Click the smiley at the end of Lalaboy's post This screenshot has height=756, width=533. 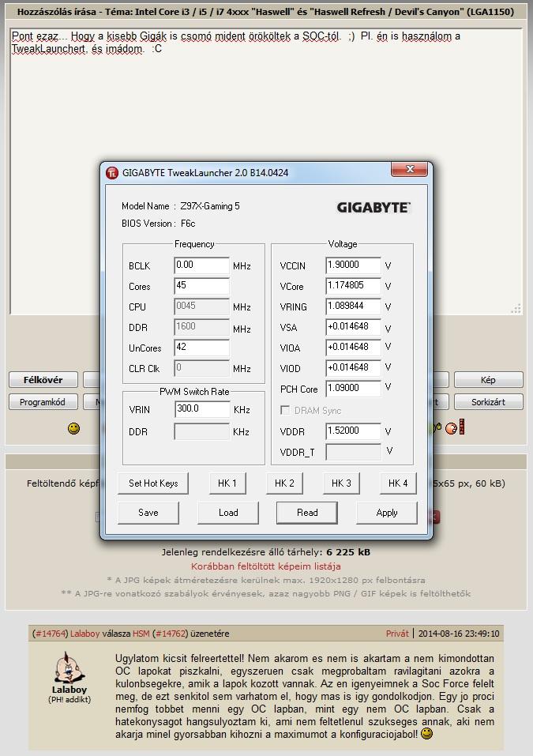(426, 734)
